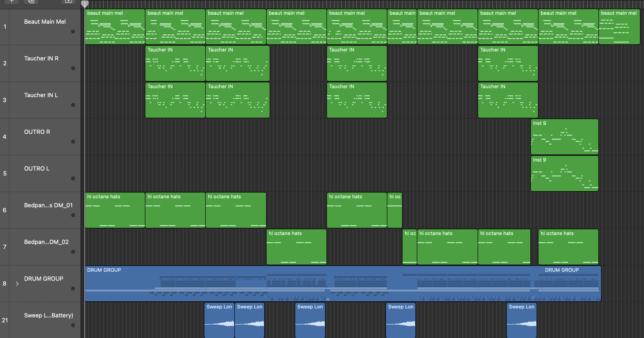
Task: Click the add new track plus button
Action: point(12,1)
